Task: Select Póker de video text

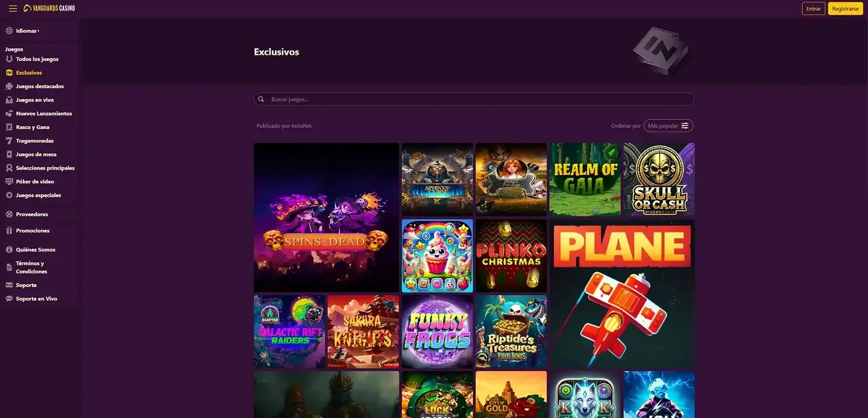Action: (x=35, y=182)
